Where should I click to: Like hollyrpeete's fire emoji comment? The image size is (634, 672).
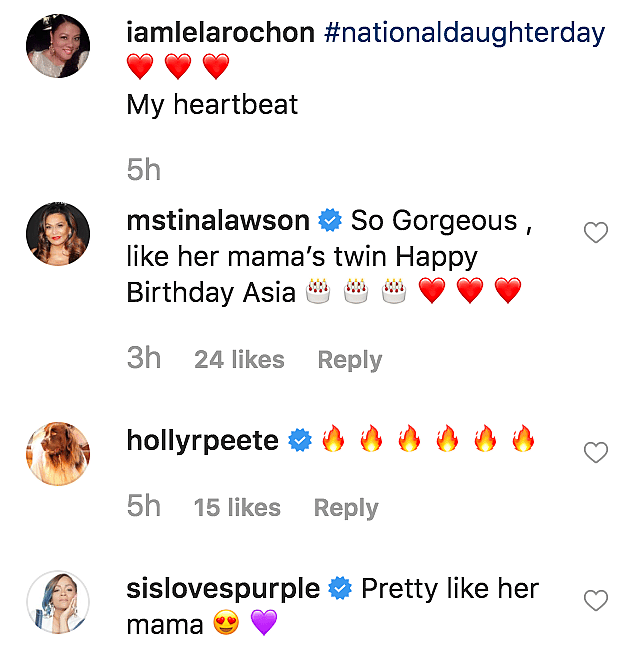(x=596, y=453)
